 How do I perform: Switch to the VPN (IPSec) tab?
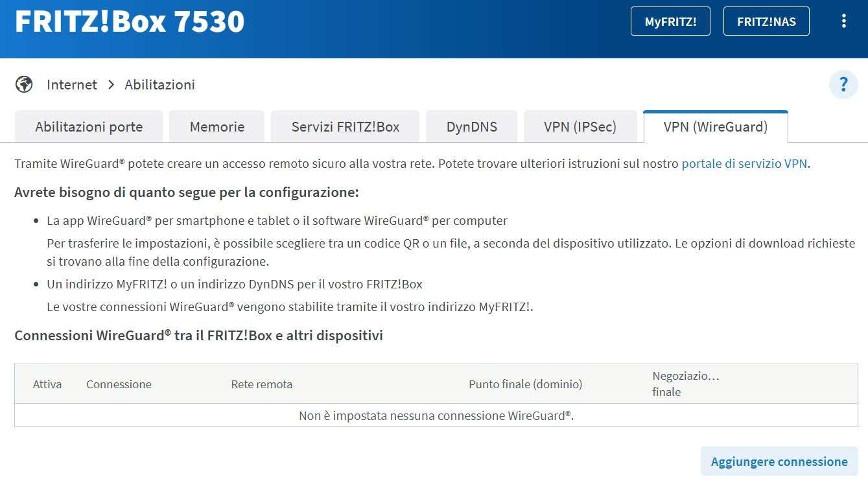pos(580,126)
